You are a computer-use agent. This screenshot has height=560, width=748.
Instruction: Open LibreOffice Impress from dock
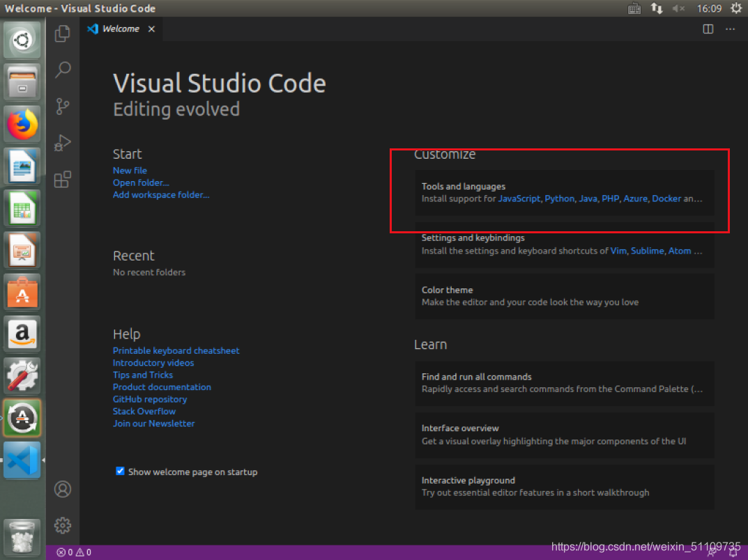coord(22,250)
